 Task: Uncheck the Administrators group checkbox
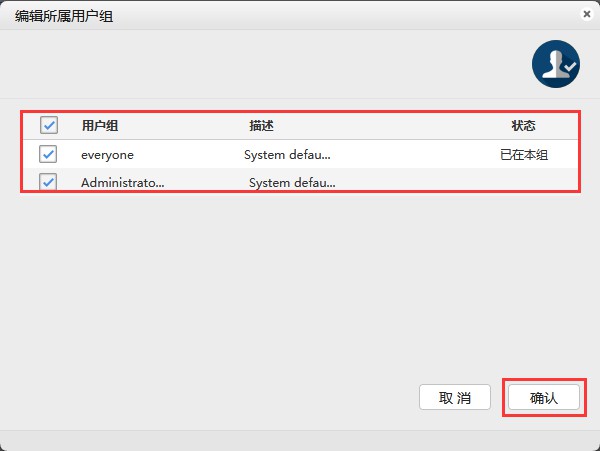[48, 182]
